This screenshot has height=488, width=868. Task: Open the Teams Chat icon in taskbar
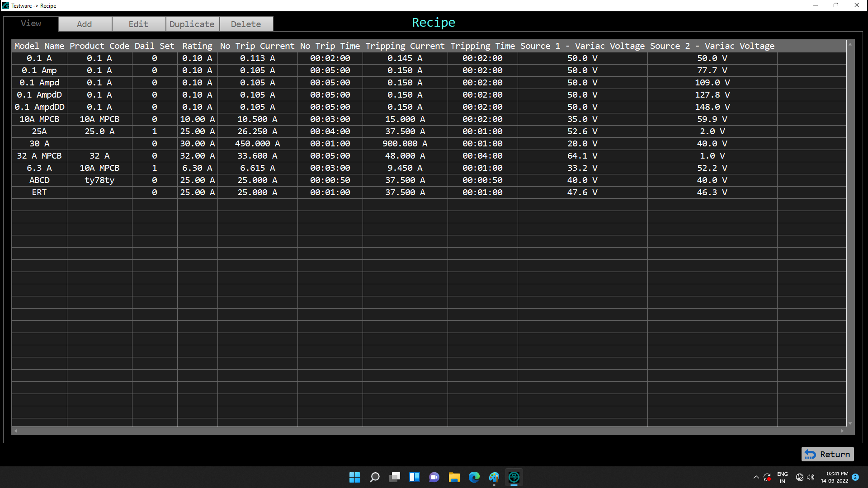coord(434,477)
